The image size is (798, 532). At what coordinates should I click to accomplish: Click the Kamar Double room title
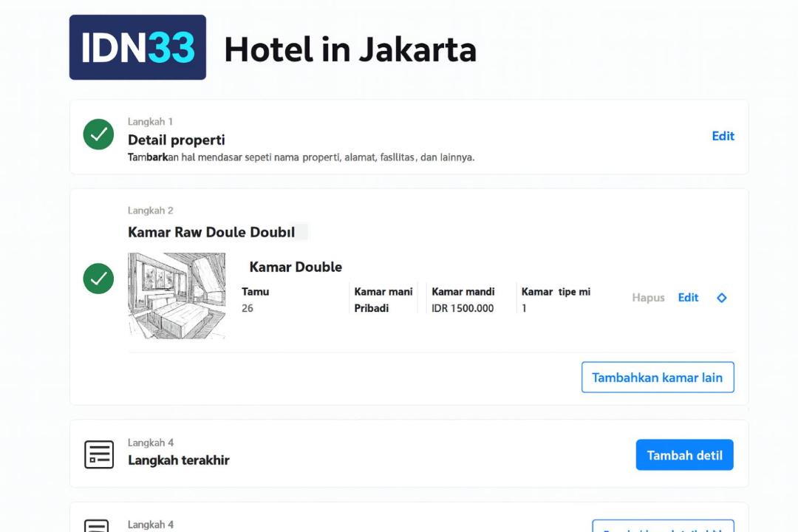tap(295, 267)
